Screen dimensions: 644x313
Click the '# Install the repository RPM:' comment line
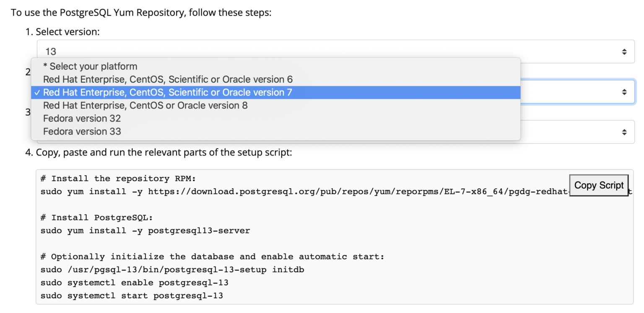[118, 179]
